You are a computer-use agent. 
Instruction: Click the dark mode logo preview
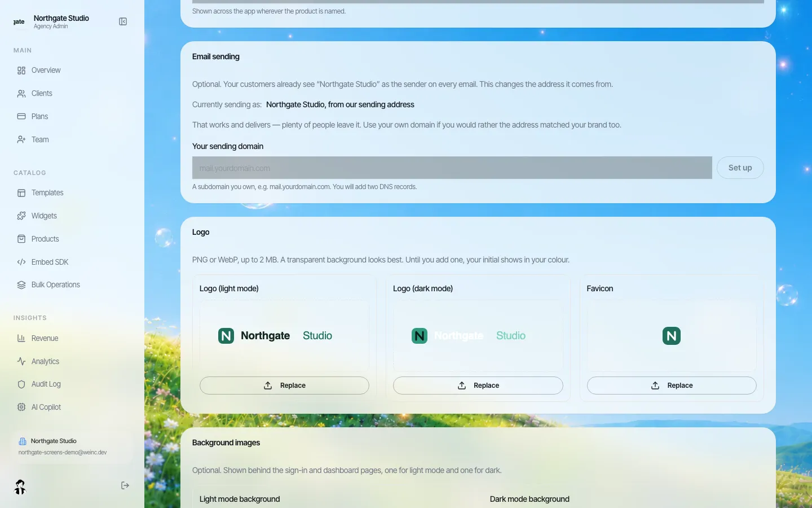pos(478,336)
